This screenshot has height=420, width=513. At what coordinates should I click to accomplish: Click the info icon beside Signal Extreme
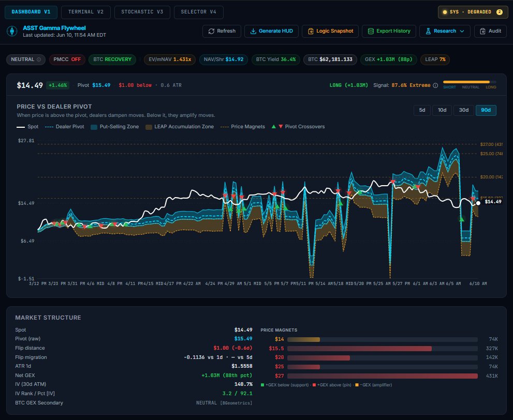pos(435,85)
